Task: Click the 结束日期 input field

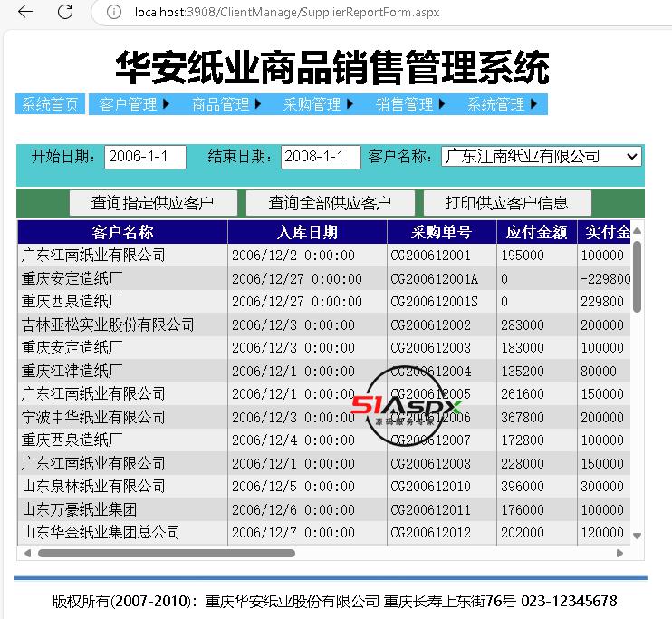Action: coord(321,157)
